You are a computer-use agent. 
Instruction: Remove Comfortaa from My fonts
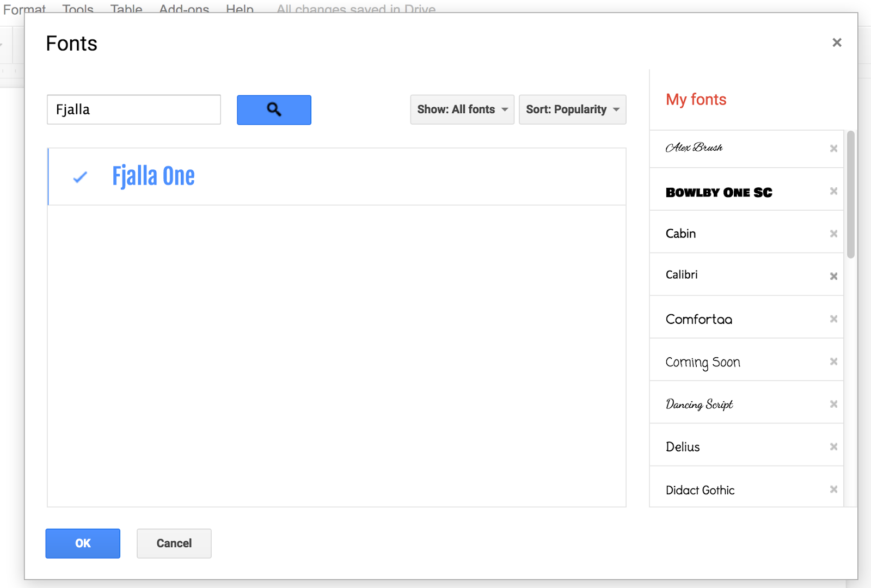click(833, 318)
